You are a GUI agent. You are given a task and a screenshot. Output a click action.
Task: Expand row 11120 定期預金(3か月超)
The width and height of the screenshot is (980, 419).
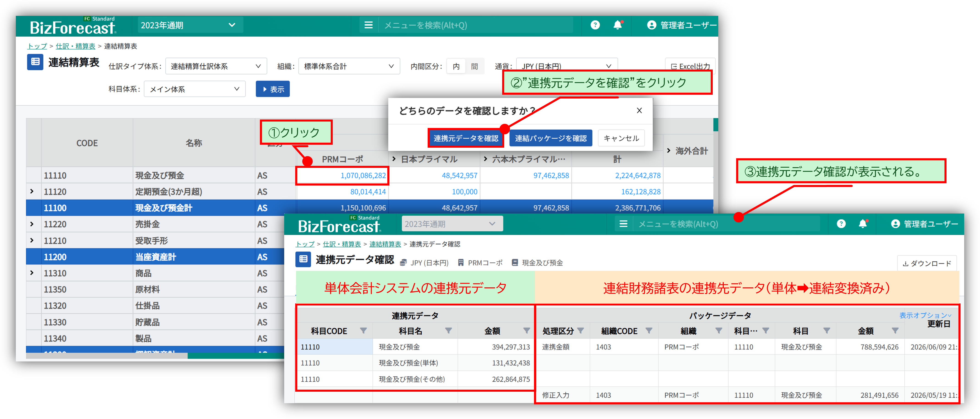click(x=32, y=191)
